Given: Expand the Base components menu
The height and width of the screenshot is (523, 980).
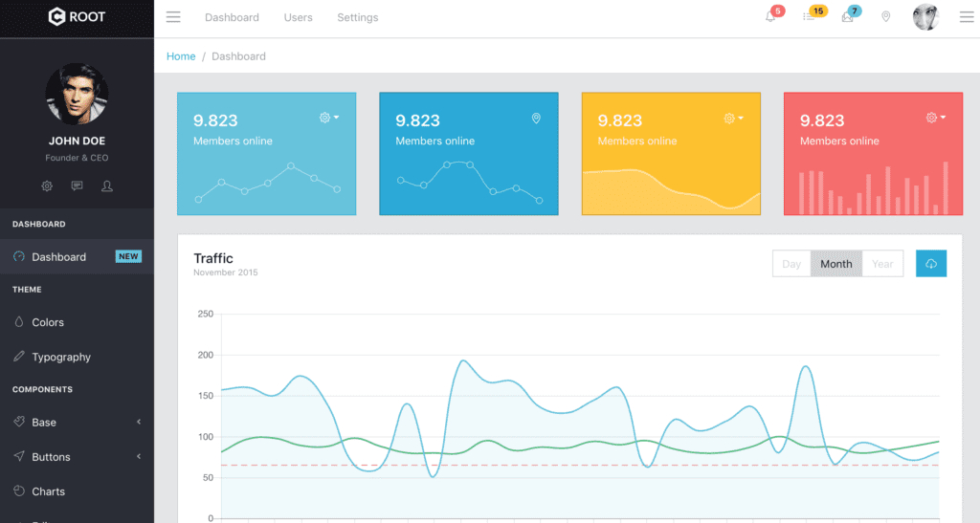Looking at the screenshot, I should point(77,422).
